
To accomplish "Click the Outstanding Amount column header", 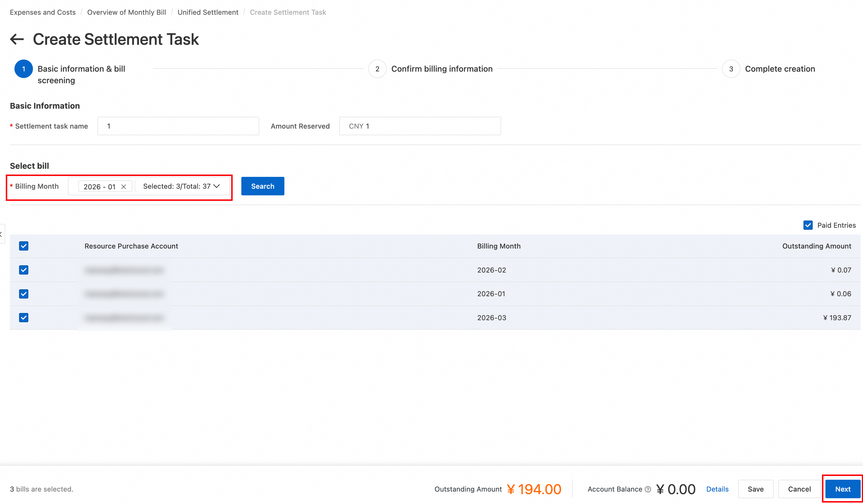I will [x=816, y=246].
